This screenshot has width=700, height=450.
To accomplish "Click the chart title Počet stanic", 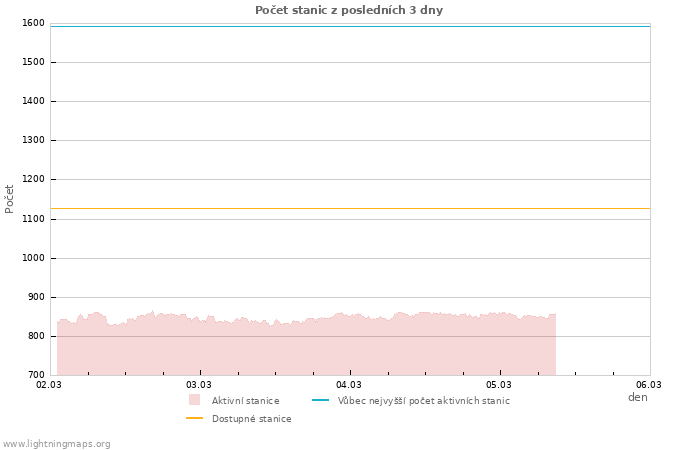I will (349, 10).
